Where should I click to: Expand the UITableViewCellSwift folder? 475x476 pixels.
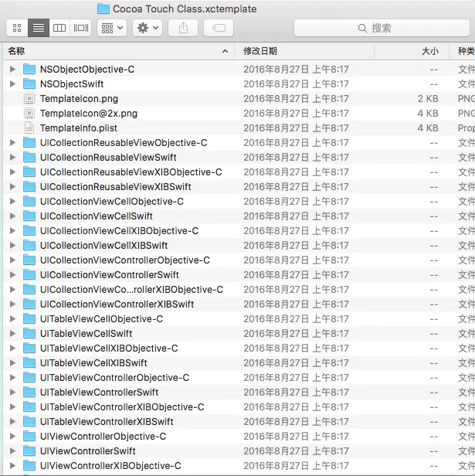click(12, 333)
